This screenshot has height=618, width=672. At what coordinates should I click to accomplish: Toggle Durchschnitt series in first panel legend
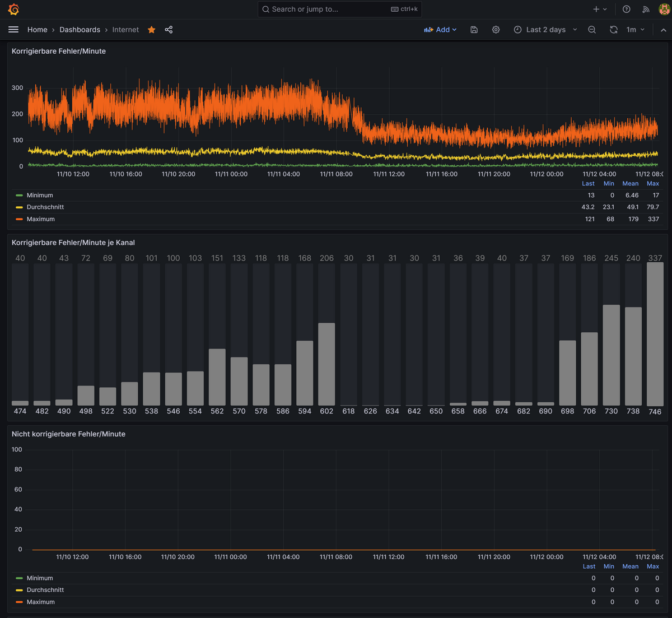(x=45, y=207)
